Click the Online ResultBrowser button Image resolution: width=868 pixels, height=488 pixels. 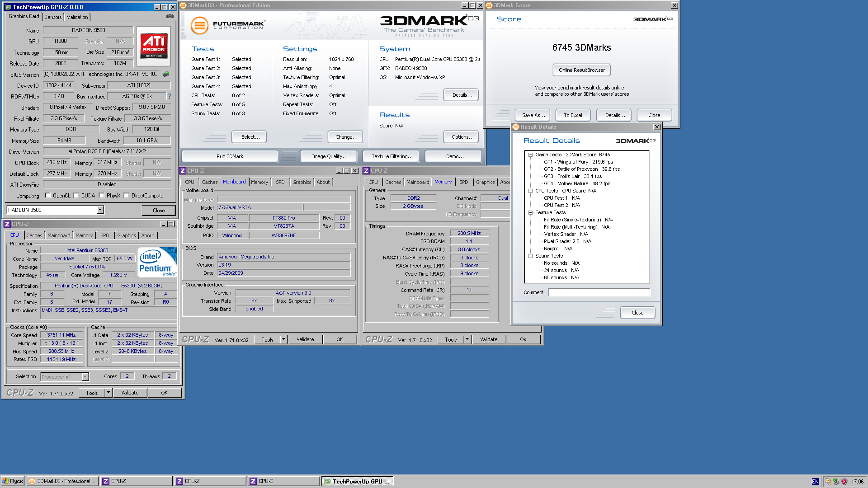(x=581, y=70)
